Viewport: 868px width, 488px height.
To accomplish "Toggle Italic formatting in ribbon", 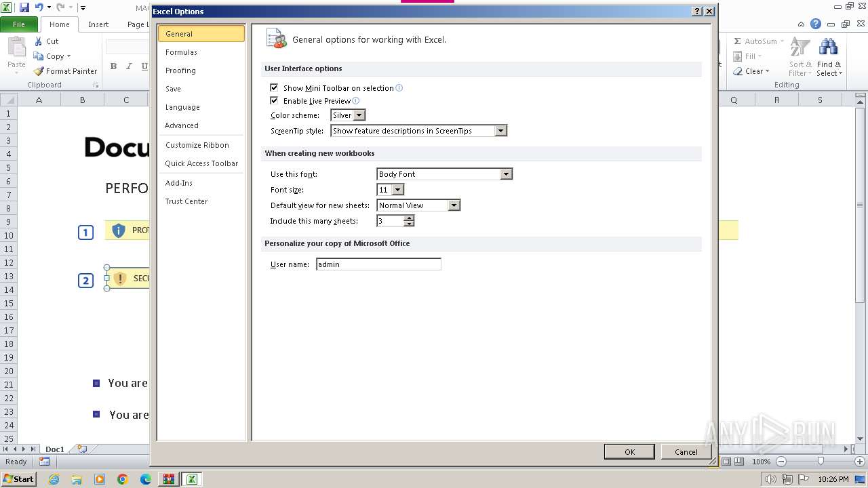I will tap(129, 66).
